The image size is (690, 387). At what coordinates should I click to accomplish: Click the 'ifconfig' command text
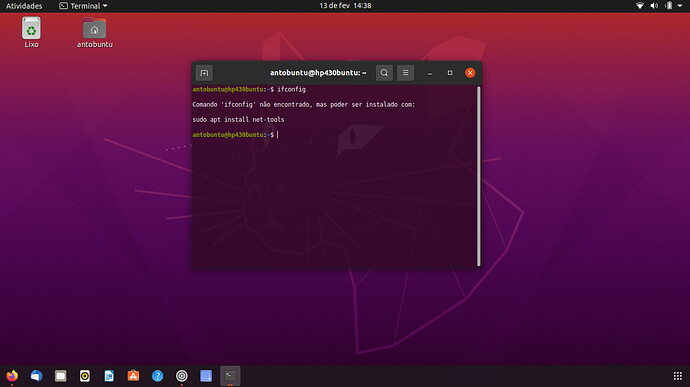click(x=291, y=89)
